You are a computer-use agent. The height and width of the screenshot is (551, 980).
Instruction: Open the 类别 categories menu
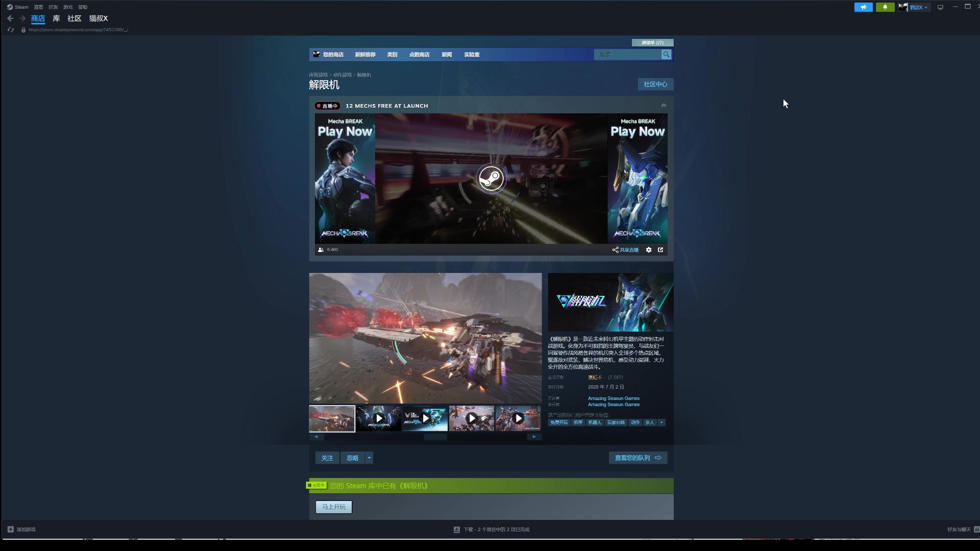392,55
